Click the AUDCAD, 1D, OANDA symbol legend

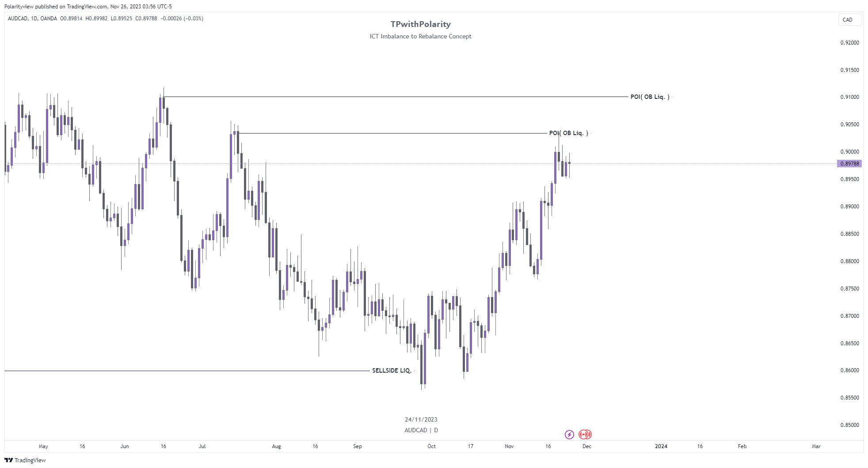point(32,19)
